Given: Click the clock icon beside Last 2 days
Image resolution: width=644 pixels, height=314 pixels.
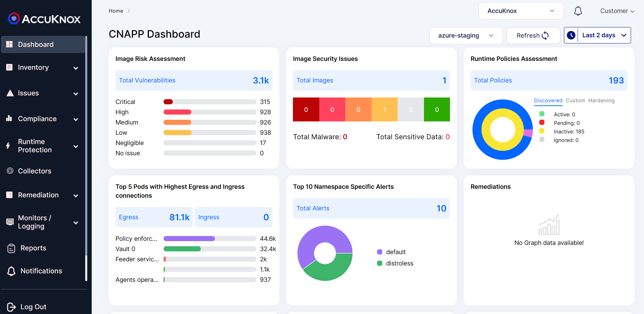Looking at the screenshot, I should [571, 35].
